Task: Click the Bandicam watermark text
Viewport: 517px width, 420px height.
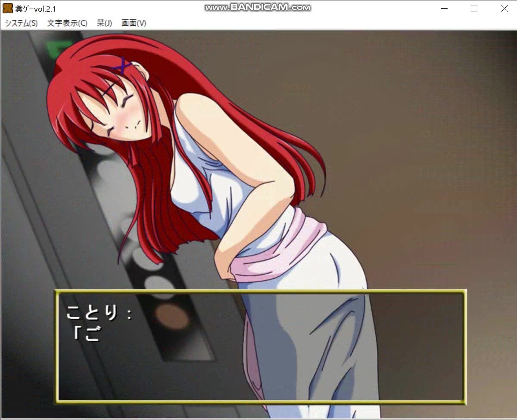Action: tap(257, 7)
